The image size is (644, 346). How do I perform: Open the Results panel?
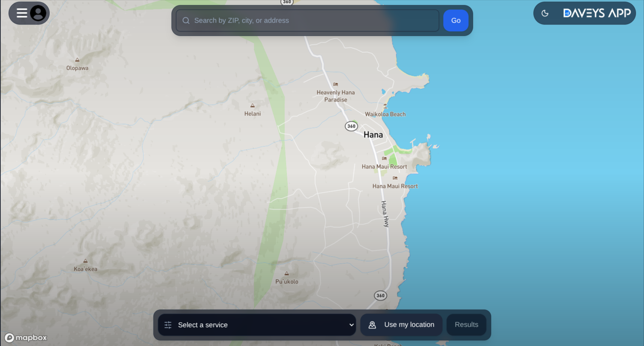point(466,325)
